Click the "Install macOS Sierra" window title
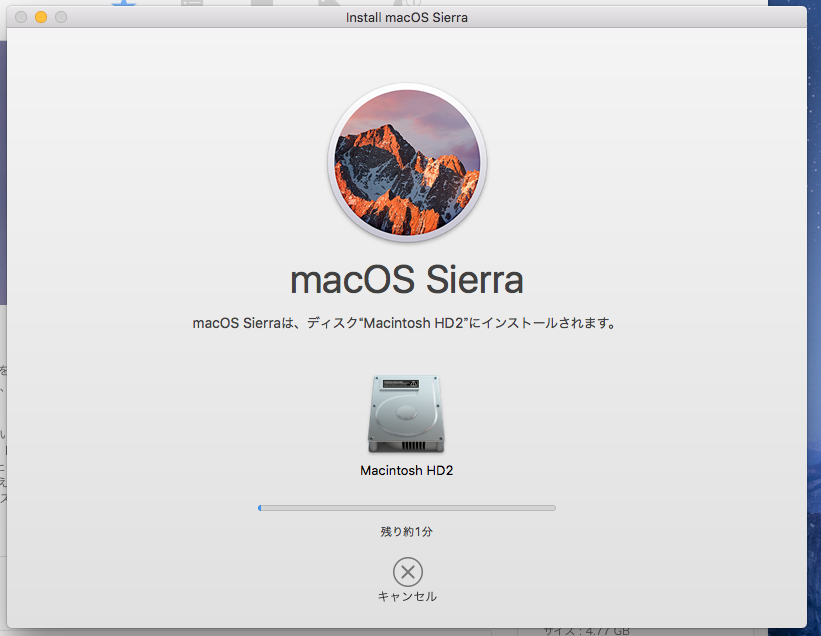Viewport: 821px width, 636px height. click(x=407, y=17)
